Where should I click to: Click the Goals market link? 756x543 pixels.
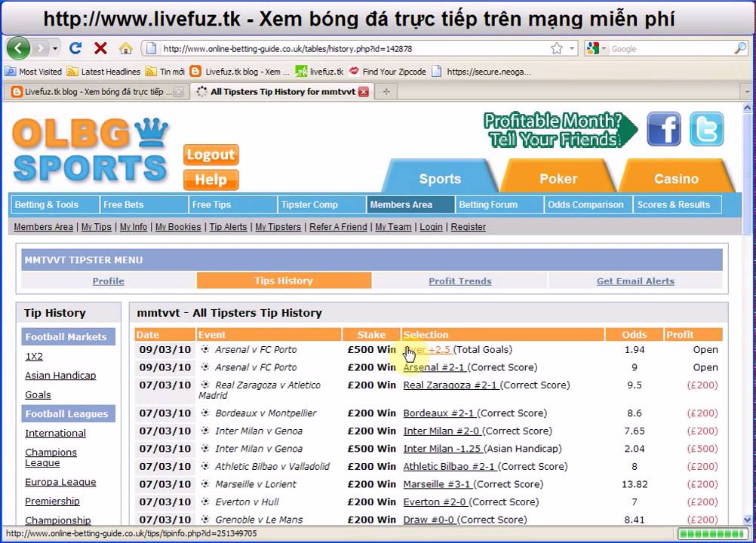point(38,394)
